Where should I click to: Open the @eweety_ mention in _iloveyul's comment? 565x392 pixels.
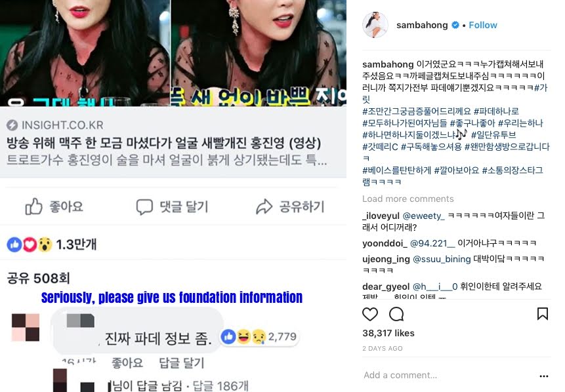(x=423, y=216)
